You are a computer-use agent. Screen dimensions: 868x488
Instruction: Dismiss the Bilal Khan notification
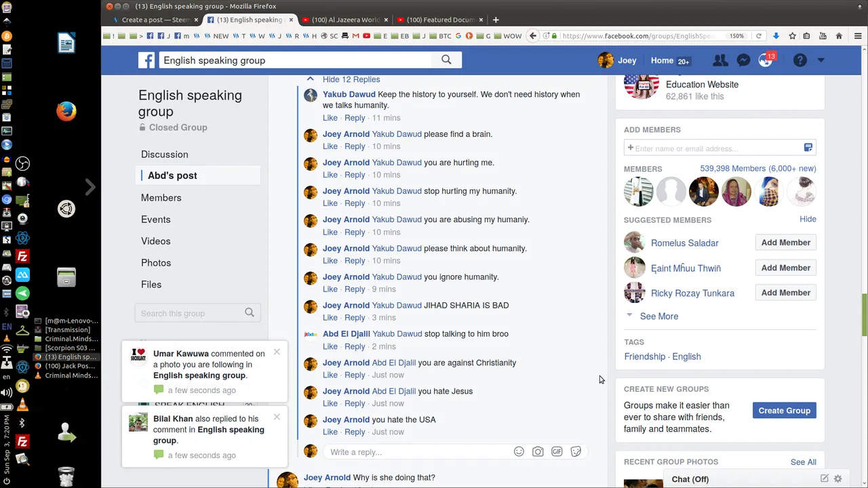click(x=277, y=417)
